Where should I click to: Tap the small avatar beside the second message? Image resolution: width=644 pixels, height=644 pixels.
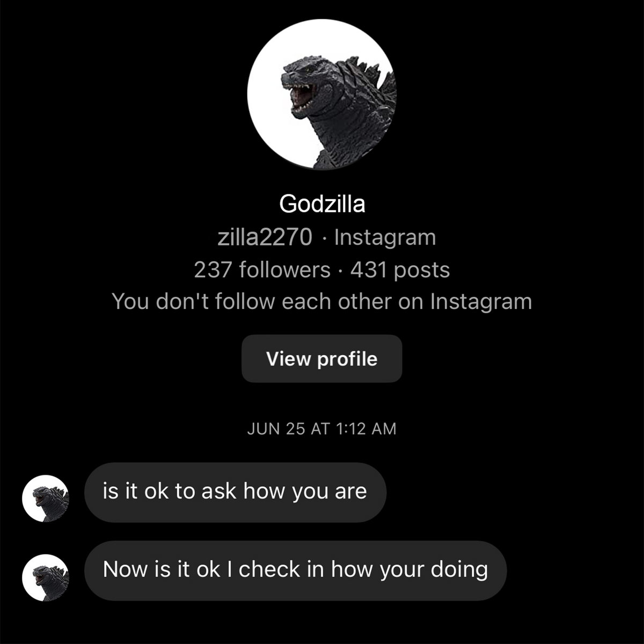coord(46,577)
